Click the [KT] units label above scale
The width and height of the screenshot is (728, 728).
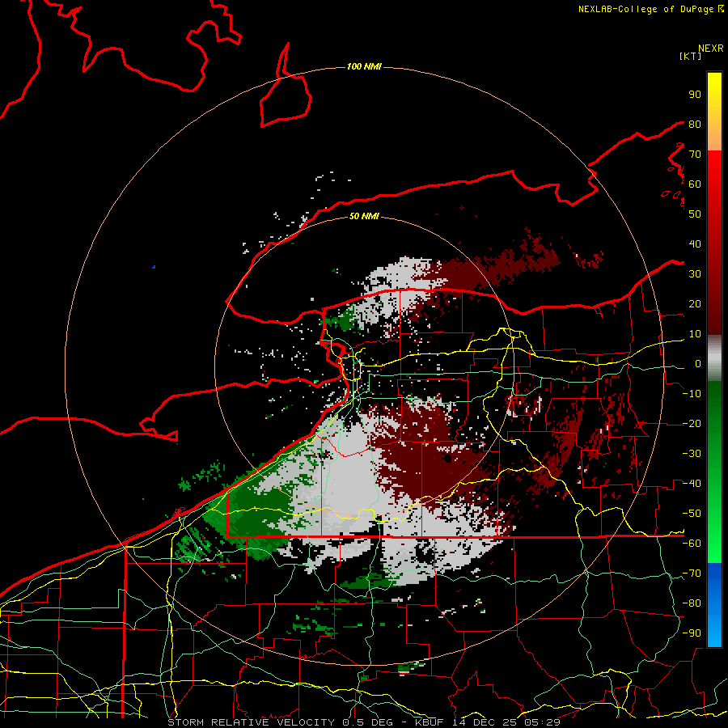[691, 56]
